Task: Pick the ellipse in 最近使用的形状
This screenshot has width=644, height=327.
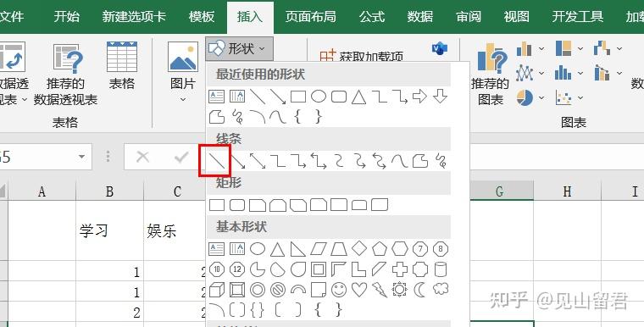Action: 319,97
